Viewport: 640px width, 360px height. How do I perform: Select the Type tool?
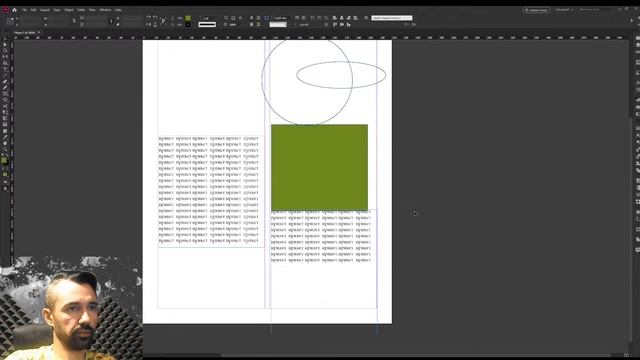click(x=5, y=69)
